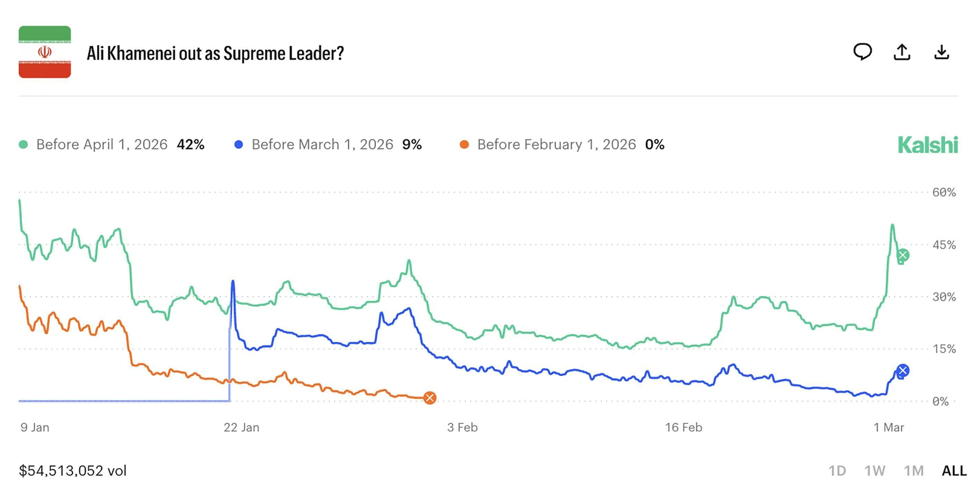Switch to the 1M time range
980x498 pixels.
pyautogui.click(x=913, y=471)
